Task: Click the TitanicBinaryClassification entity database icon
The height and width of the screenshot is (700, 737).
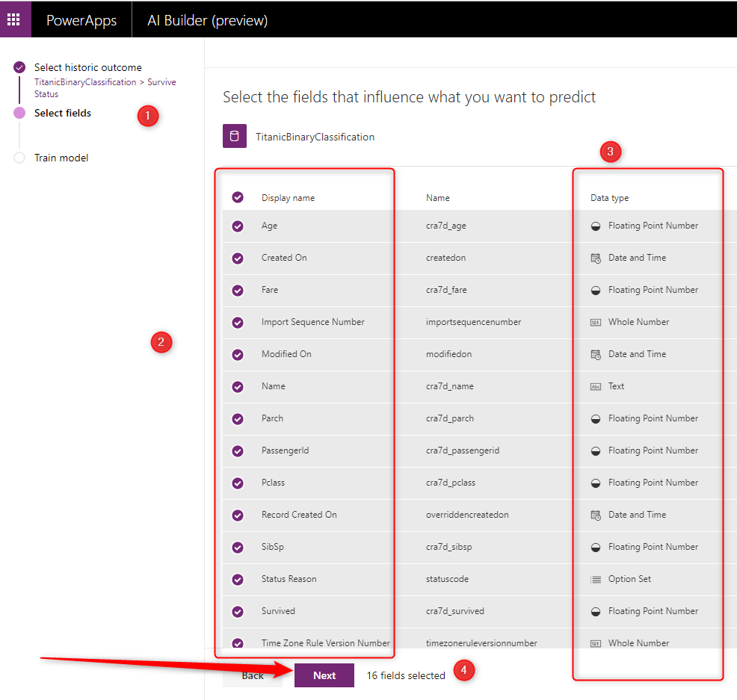Action: pyautogui.click(x=234, y=136)
